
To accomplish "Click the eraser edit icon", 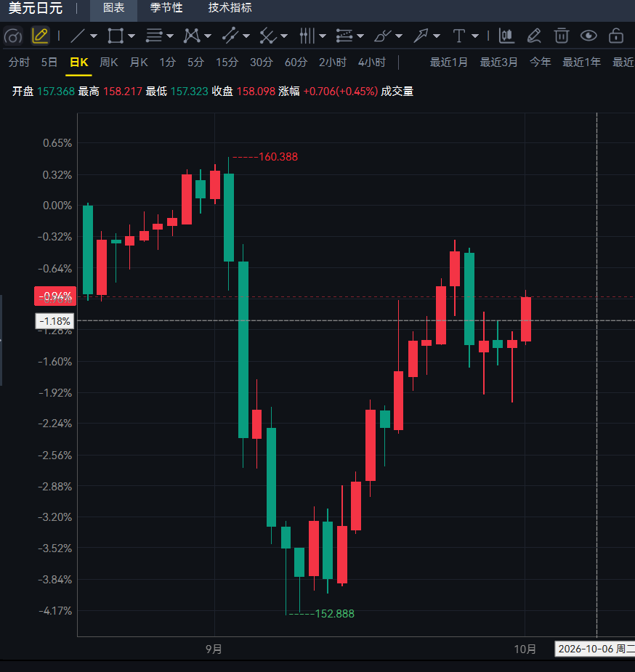I will click(534, 36).
